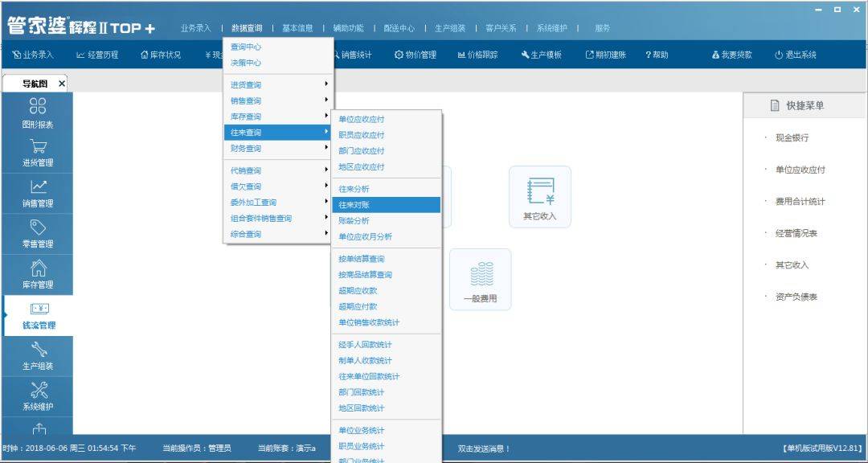This screenshot has height=463, width=868.
Task: Select 进货管理 in the left sidebar
Action: pos(38,154)
